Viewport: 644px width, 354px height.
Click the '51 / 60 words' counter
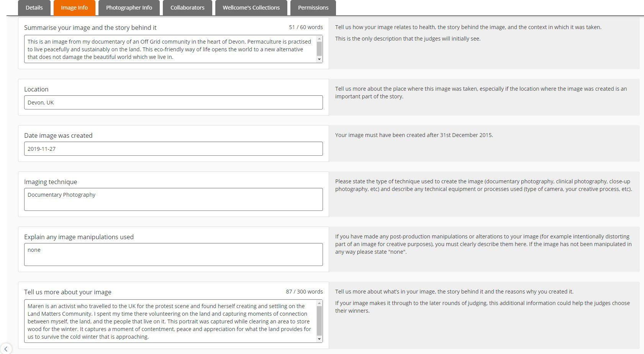[306, 27]
